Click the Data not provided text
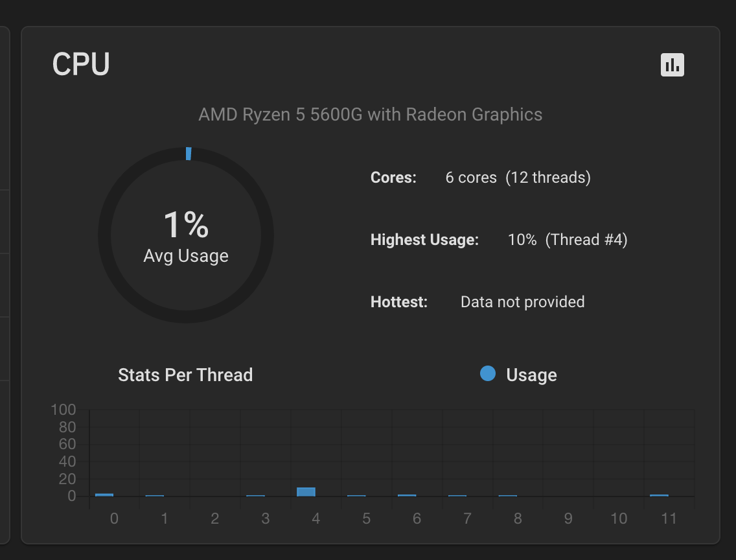The image size is (736, 560). coord(522,302)
